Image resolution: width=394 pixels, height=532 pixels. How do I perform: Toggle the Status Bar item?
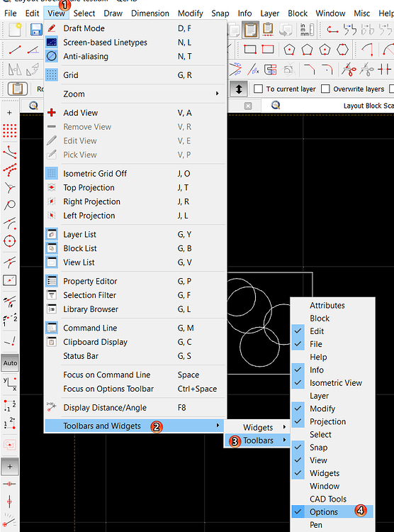tap(135, 356)
